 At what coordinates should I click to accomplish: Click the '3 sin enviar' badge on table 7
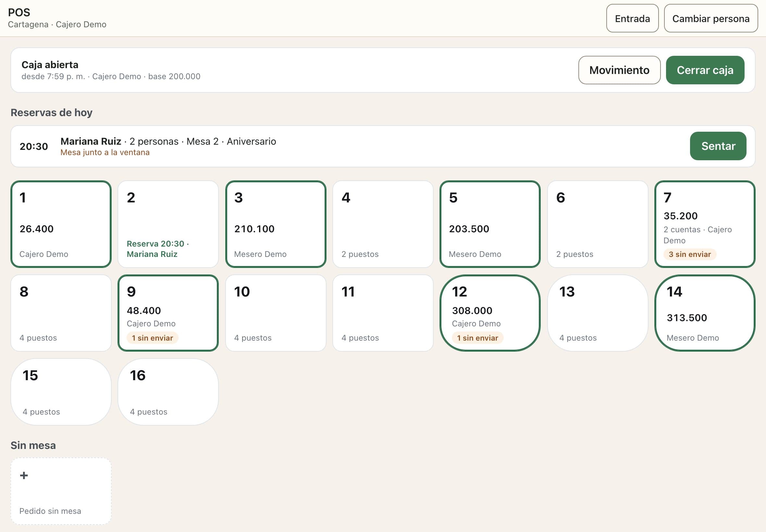click(690, 254)
